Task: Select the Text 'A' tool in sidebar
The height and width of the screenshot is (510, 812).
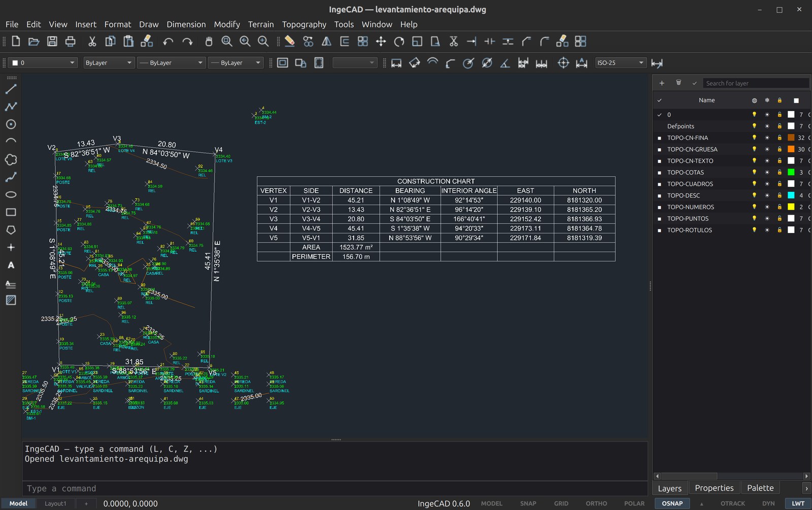Action: (x=11, y=265)
